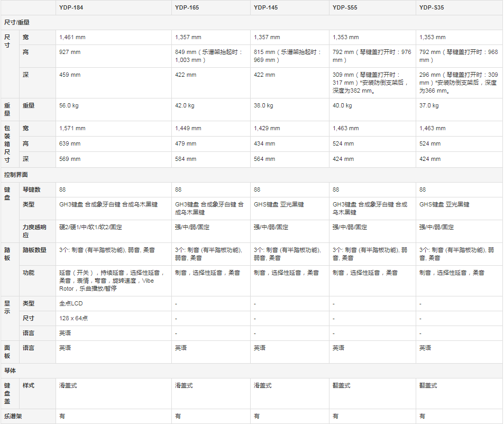Screen dimensions: 504x424
Task: Click the 滑盖式 cell for YDP-184
Action: click(114, 393)
